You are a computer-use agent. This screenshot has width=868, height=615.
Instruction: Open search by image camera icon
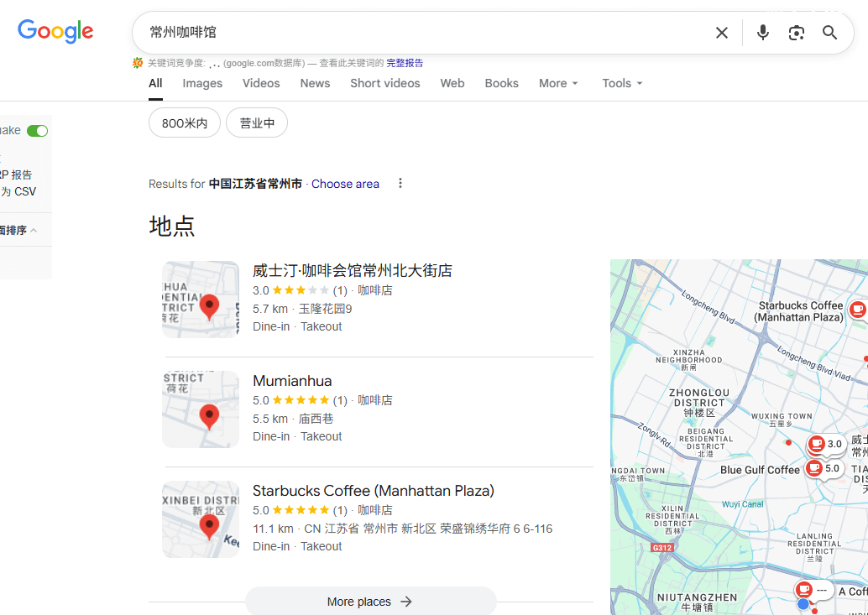pos(796,33)
